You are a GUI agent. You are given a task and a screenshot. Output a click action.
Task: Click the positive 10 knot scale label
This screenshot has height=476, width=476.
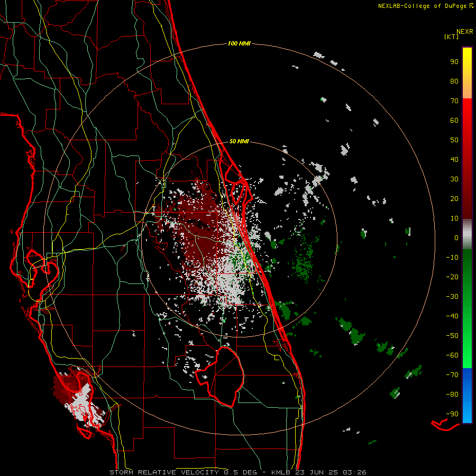pyautogui.click(x=454, y=218)
